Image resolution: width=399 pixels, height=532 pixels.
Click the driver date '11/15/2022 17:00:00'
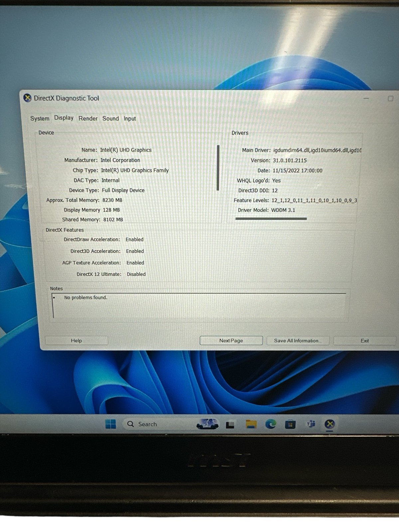click(297, 171)
